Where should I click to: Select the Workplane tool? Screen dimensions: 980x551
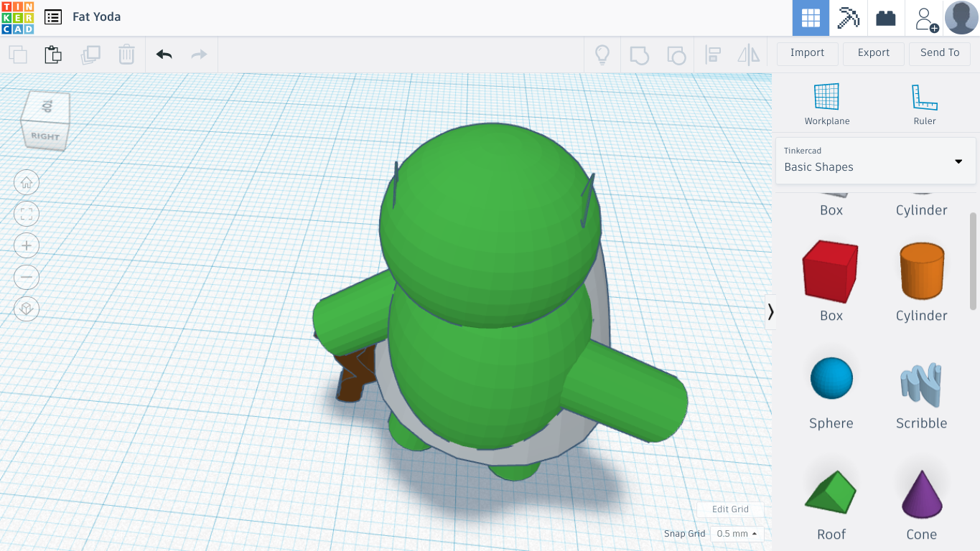pos(827,104)
